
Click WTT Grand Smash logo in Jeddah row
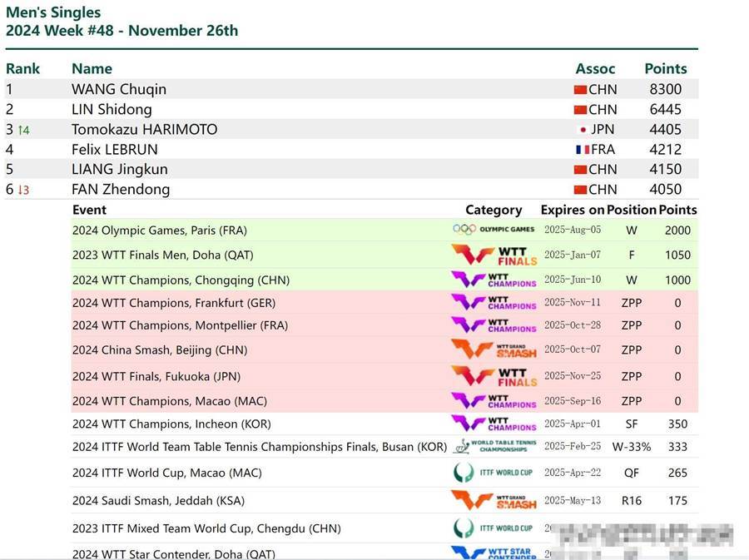pyautogui.click(x=494, y=500)
